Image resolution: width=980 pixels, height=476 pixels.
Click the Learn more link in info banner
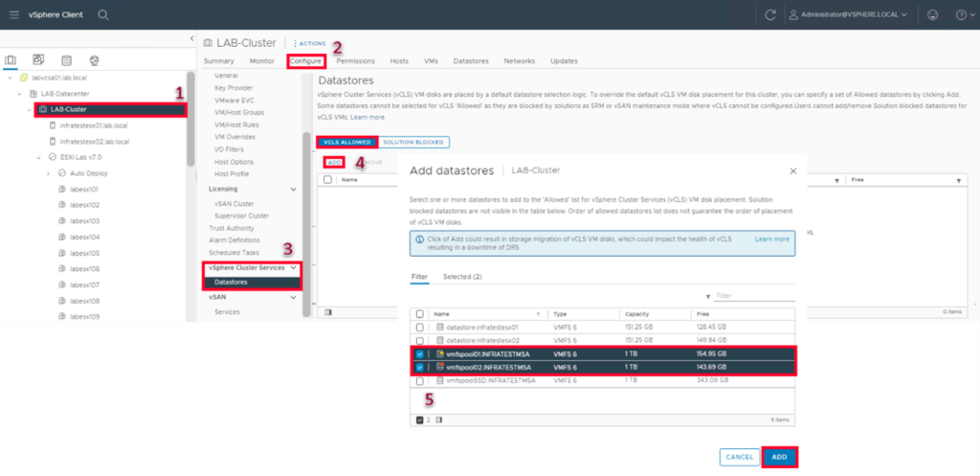(x=771, y=238)
